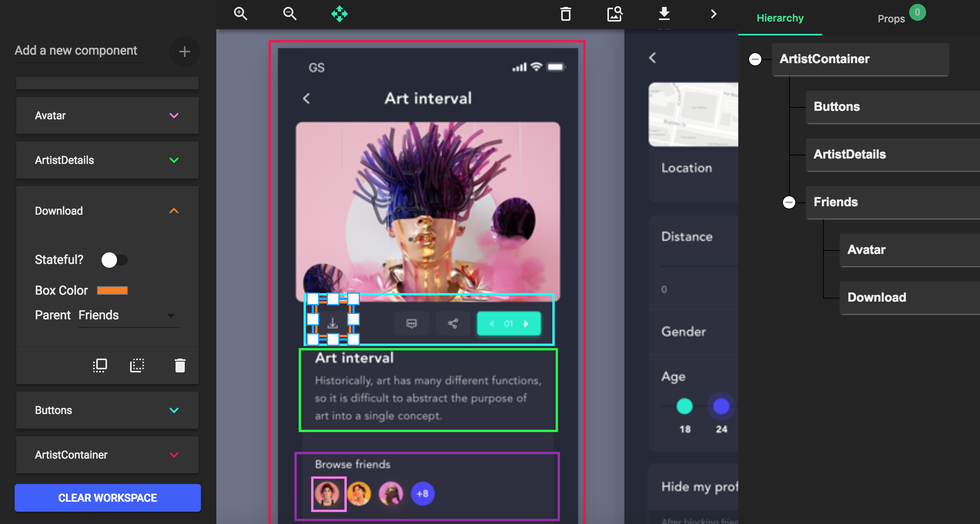The height and width of the screenshot is (524, 980).
Task: Delete the Download component via trash icon
Action: (x=180, y=365)
